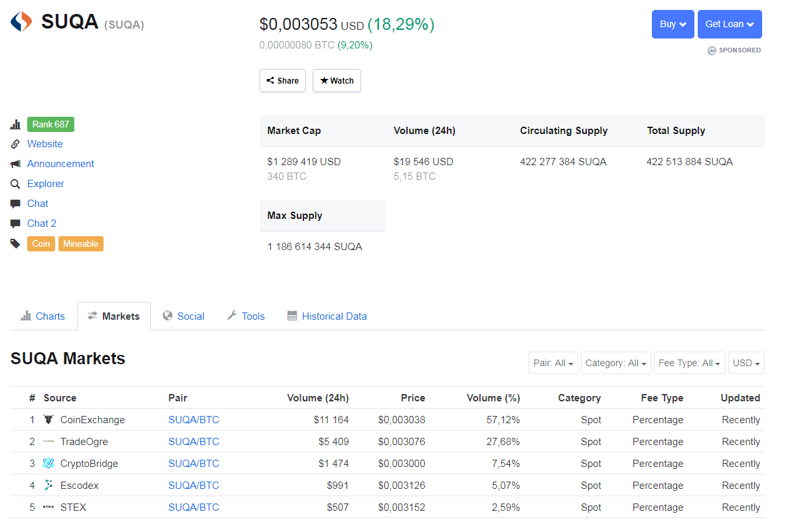
Task: Expand the Fee Type: All filter
Action: point(689,363)
